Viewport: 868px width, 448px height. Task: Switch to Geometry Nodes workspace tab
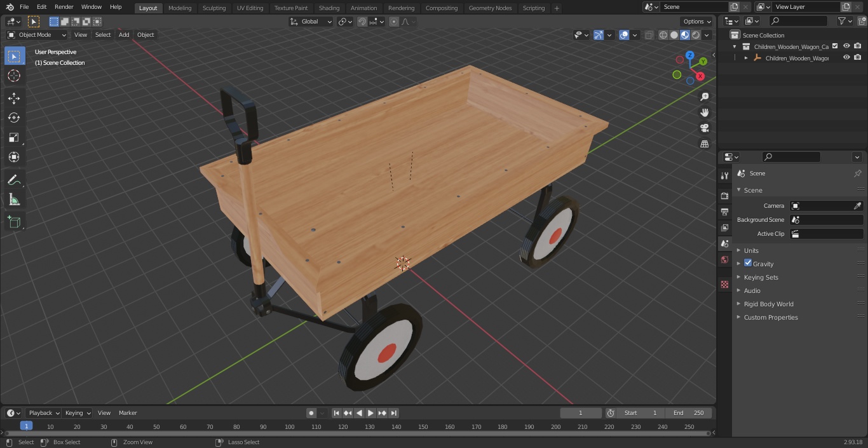click(x=490, y=8)
